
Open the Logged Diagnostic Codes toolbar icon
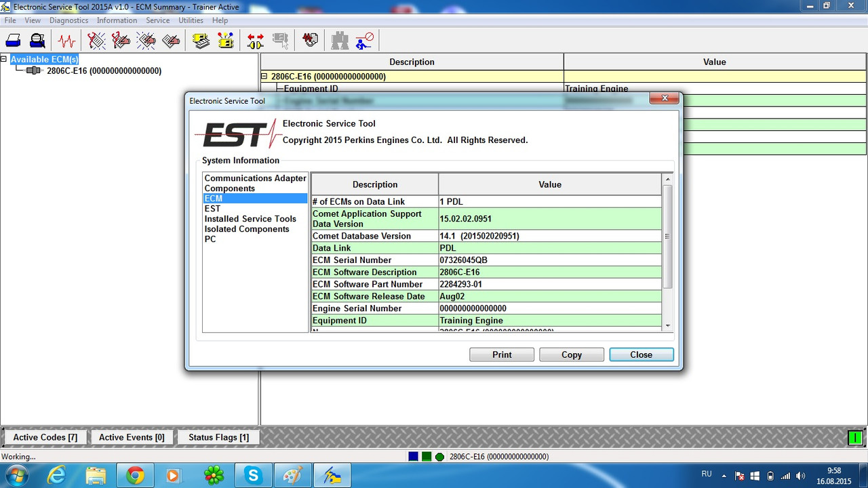[x=121, y=41]
